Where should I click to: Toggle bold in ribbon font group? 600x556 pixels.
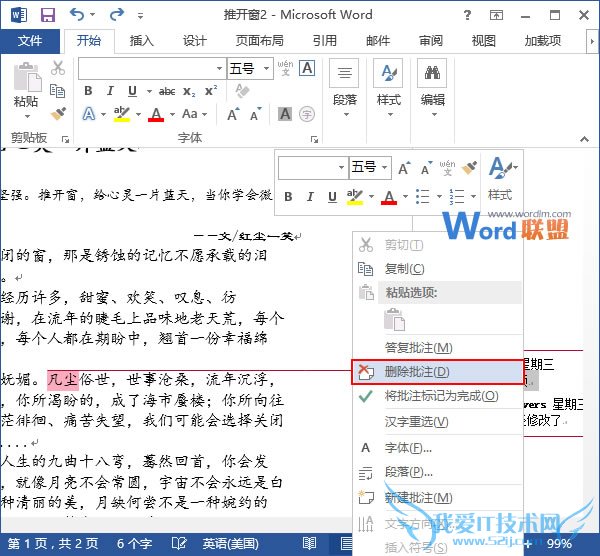tap(88, 91)
